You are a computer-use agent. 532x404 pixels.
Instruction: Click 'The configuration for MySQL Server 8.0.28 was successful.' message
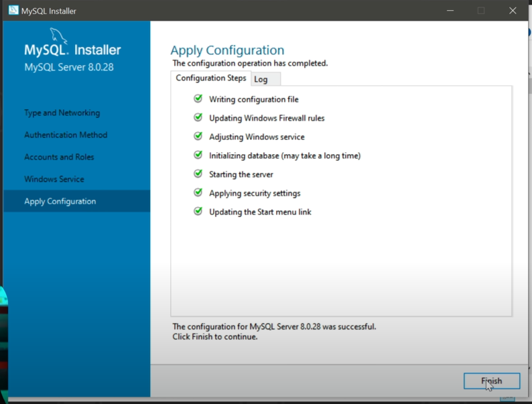tap(274, 327)
